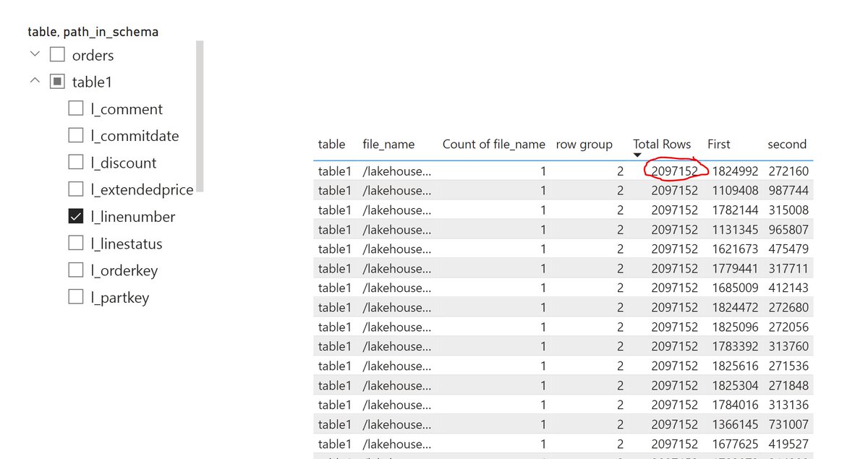Click the l_extendedprice field label

tap(142, 190)
